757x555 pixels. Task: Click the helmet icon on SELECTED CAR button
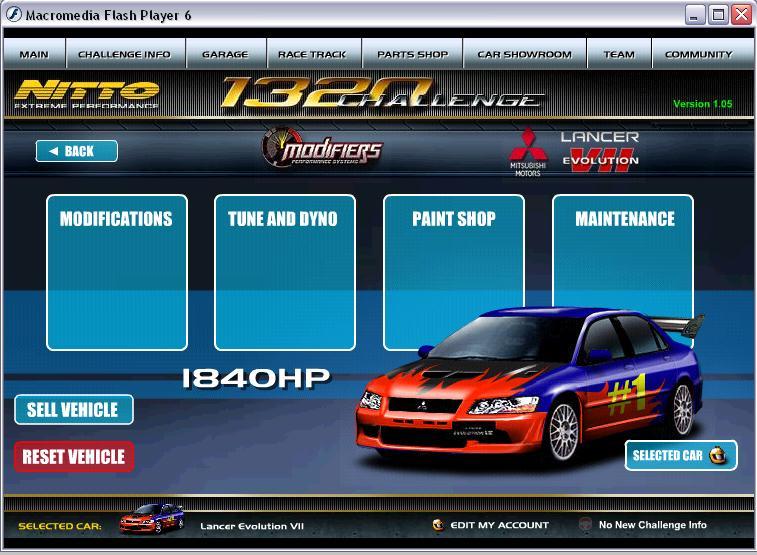[717, 455]
